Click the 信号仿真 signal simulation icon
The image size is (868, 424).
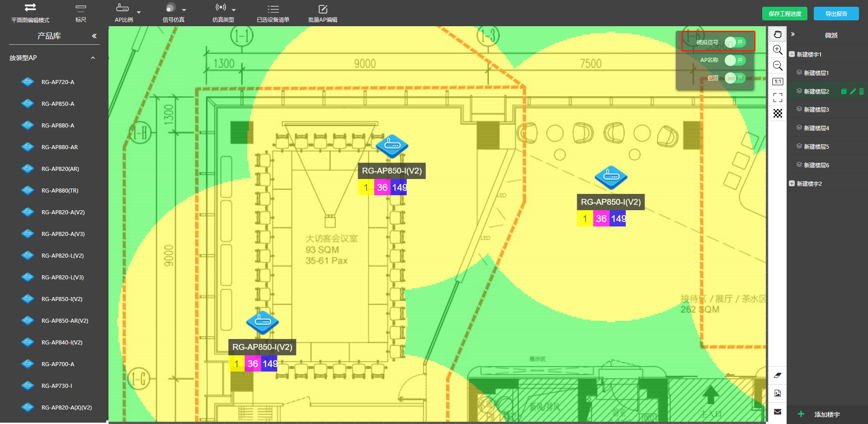point(170,8)
